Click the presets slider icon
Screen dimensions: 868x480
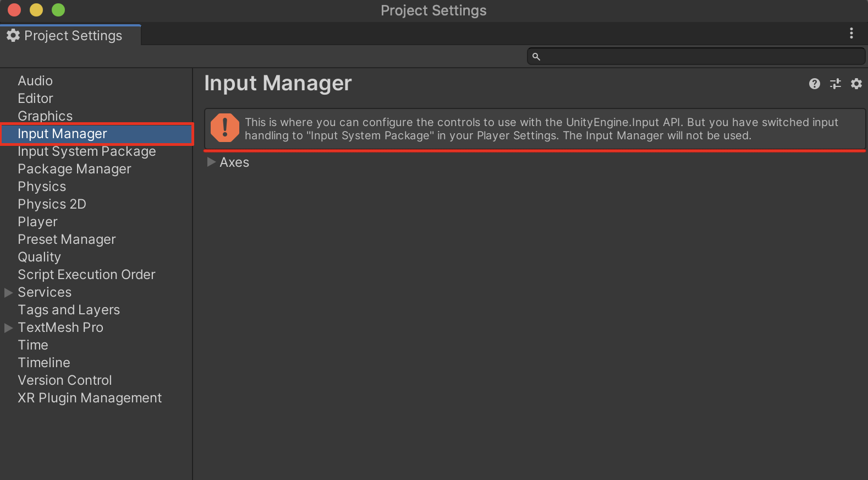click(x=836, y=84)
